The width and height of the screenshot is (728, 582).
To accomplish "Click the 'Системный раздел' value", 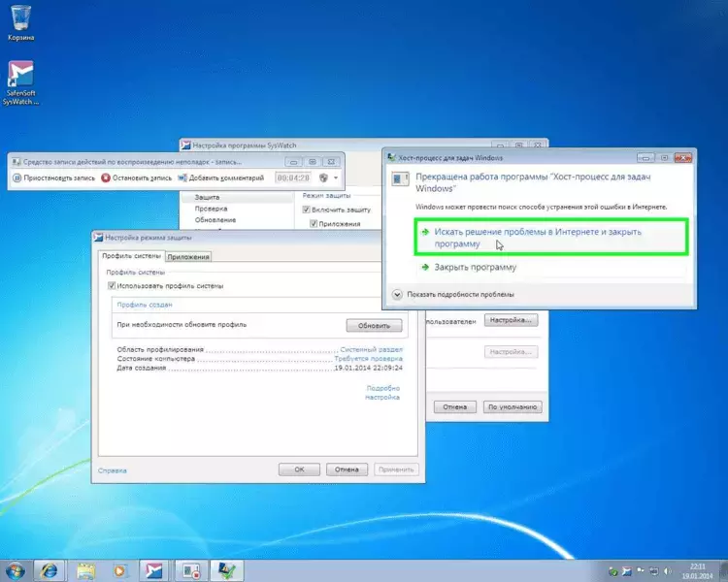I will pyautogui.click(x=372, y=349).
